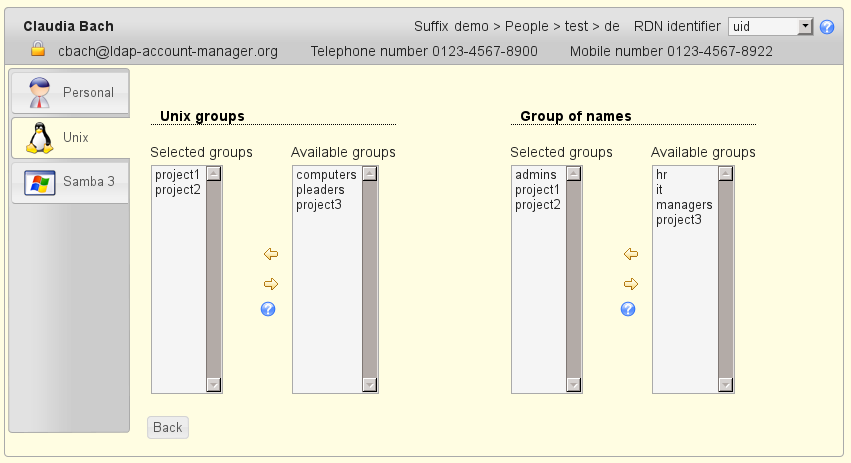Click the help icon beside RDN identifier
Viewport: 851px width, 463px height.
(827, 27)
